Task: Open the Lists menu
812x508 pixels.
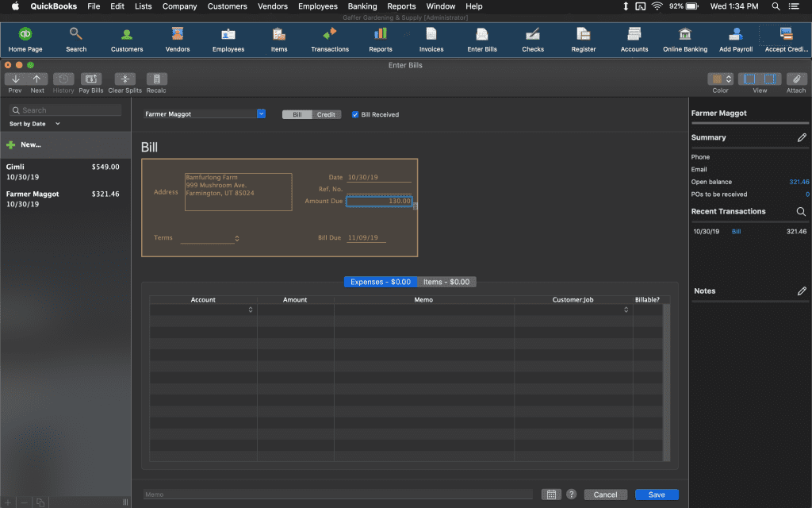Action: [x=144, y=6]
